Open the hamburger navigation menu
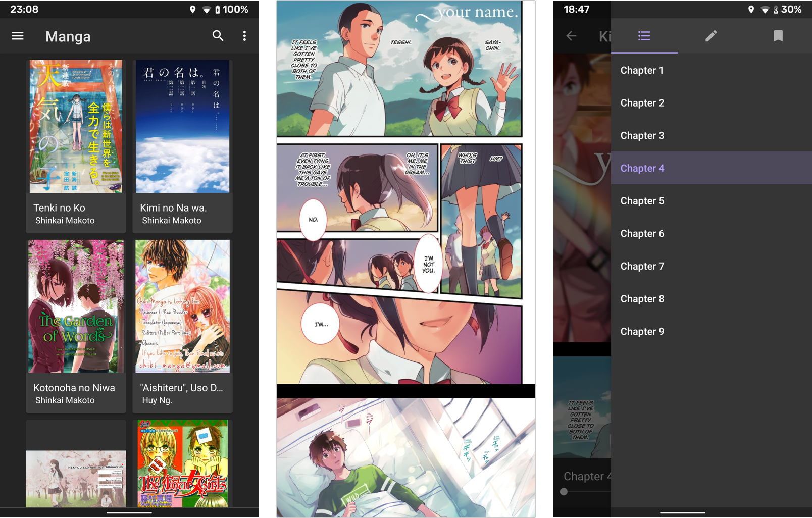This screenshot has width=812, height=518. (18, 36)
